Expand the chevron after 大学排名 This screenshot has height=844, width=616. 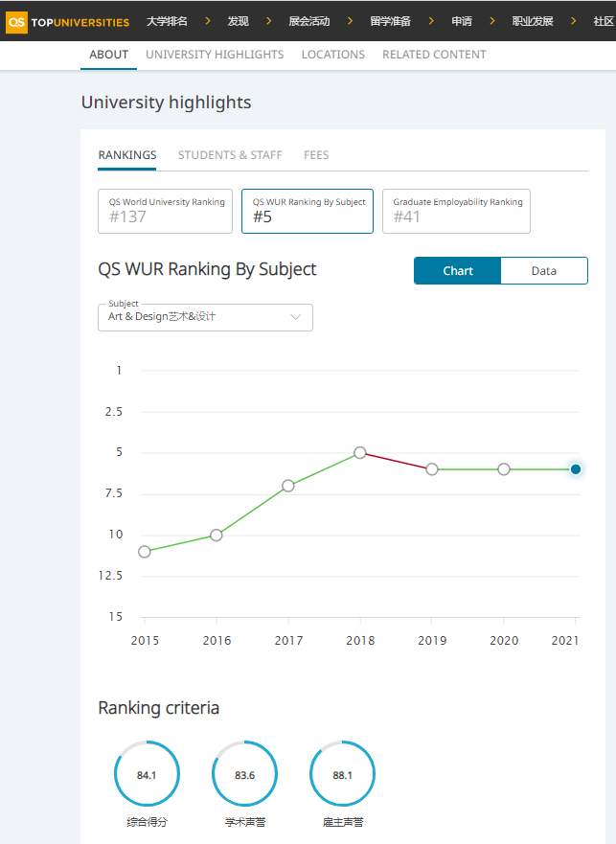click(208, 21)
